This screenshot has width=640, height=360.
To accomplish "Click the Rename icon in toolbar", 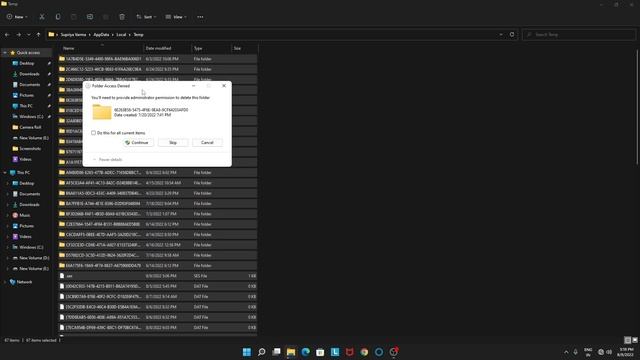I will tap(90, 17).
